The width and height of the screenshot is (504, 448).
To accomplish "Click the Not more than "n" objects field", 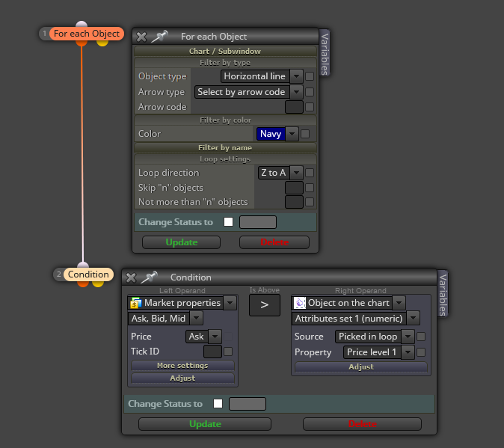I will tap(294, 202).
